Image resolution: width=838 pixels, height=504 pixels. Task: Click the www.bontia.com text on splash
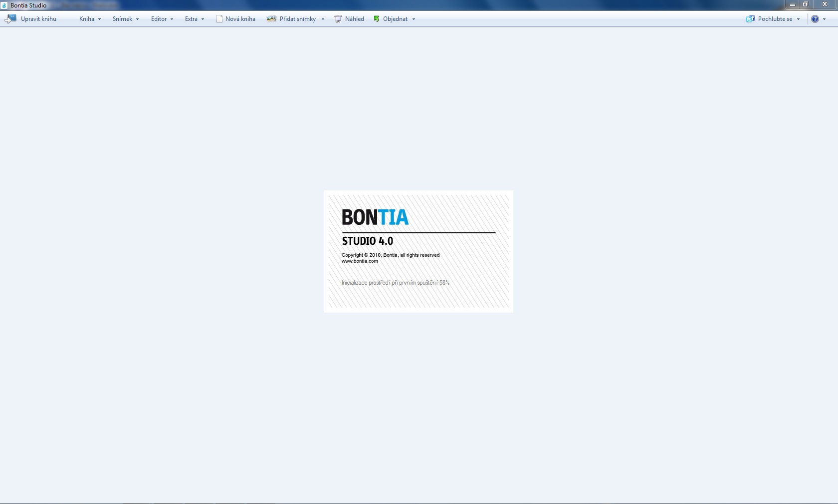[x=360, y=261]
